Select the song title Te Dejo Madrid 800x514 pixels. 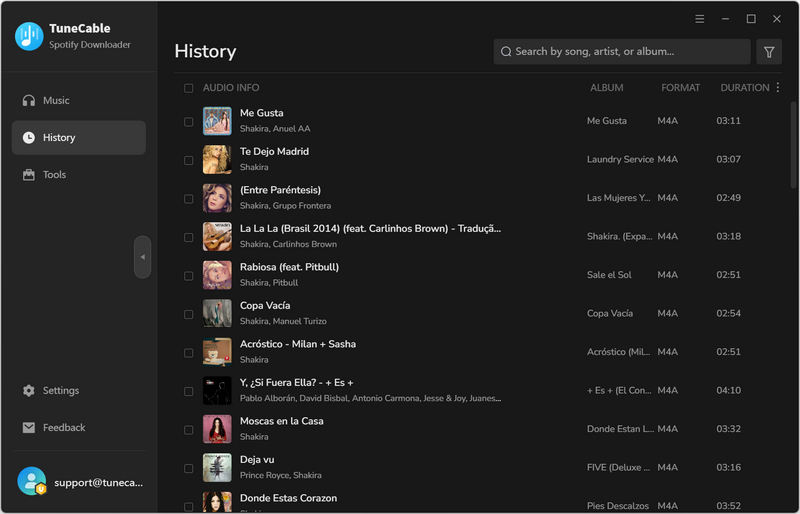pos(274,152)
